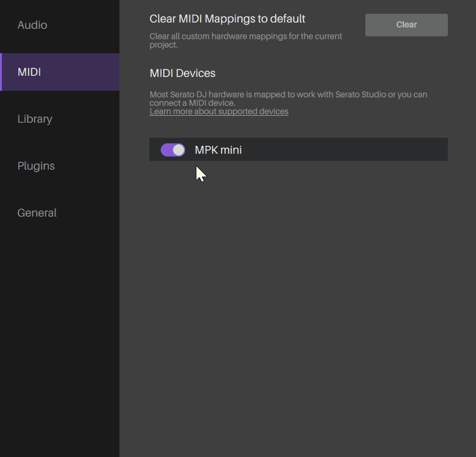Click the purple track of MPK mini switch
This screenshot has height=457, width=476.
pyautogui.click(x=166, y=150)
